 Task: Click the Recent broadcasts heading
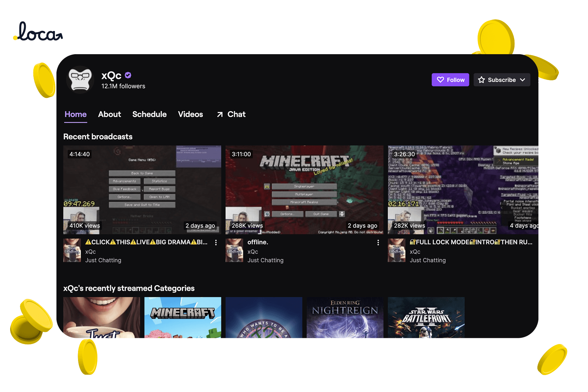click(98, 137)
